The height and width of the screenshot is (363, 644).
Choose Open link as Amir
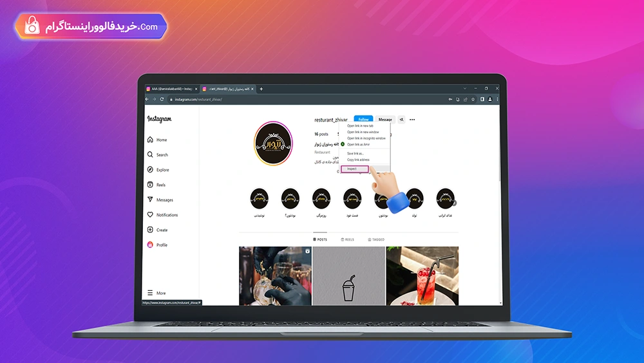tap(365, 145)
